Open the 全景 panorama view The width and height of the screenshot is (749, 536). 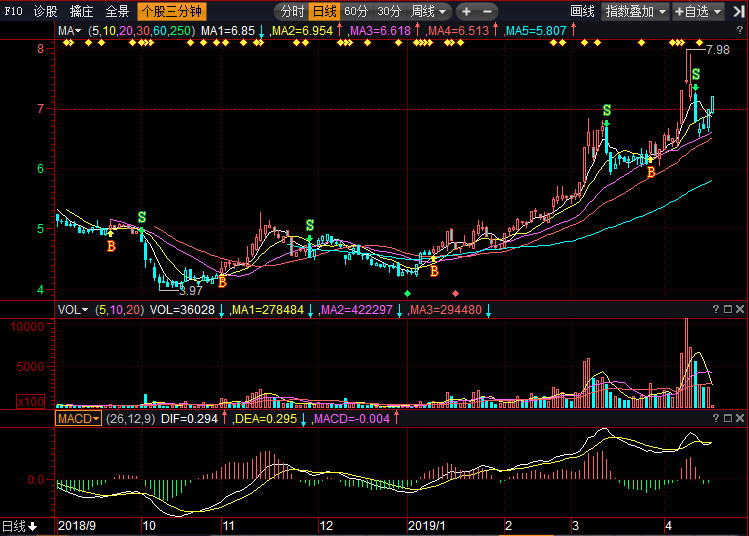tap(117, 11)
